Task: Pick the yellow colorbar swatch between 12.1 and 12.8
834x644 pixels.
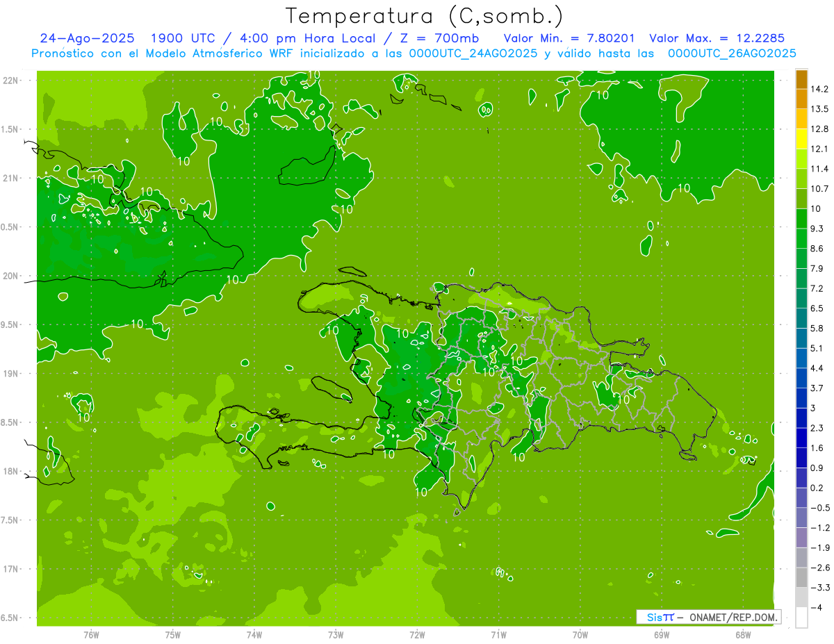Action: click(801, 139)
